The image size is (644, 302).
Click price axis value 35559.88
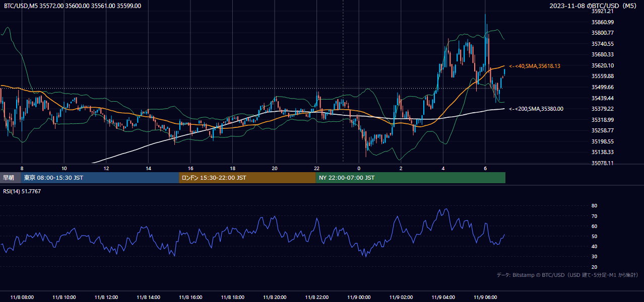pyautogui.click(x=602, y=76)
